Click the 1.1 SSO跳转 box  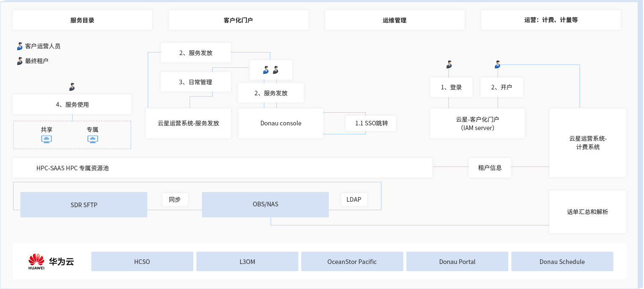(x=370, y=123)
